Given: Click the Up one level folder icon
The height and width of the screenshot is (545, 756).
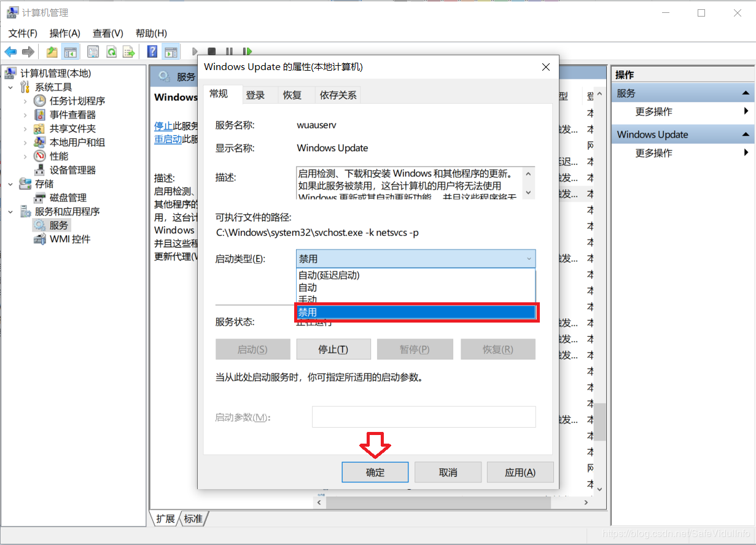Looking at the screenshot, I should 52,52.
